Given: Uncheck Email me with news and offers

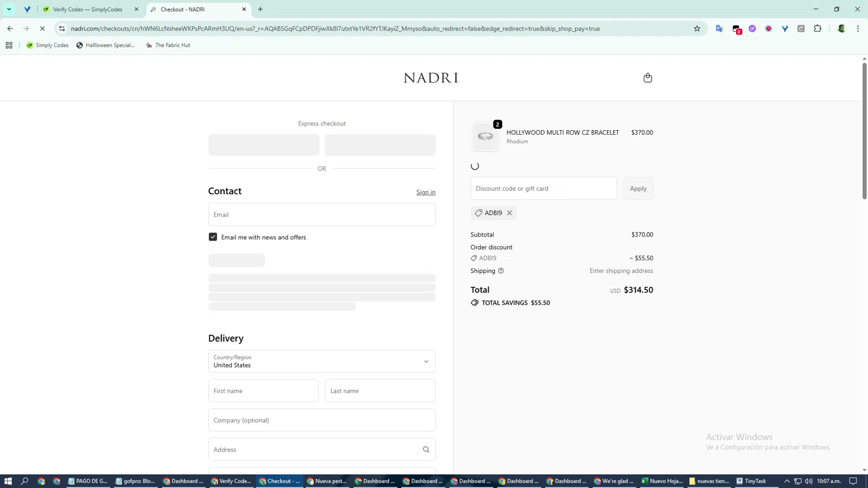Looking at the screenshot, I should [213, 237].
